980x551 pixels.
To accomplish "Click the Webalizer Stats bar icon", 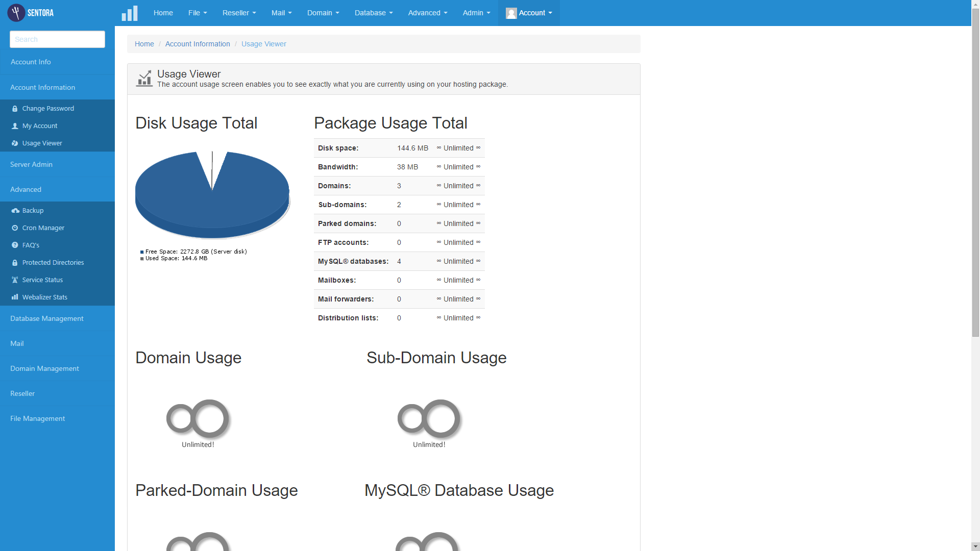I will click(x=15, y=297).
